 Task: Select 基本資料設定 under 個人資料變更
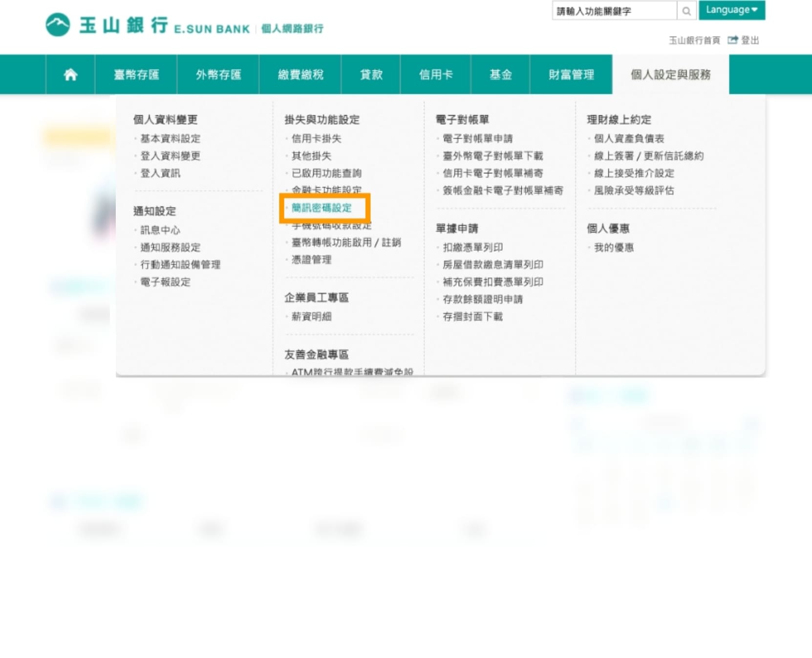(171, 139)
